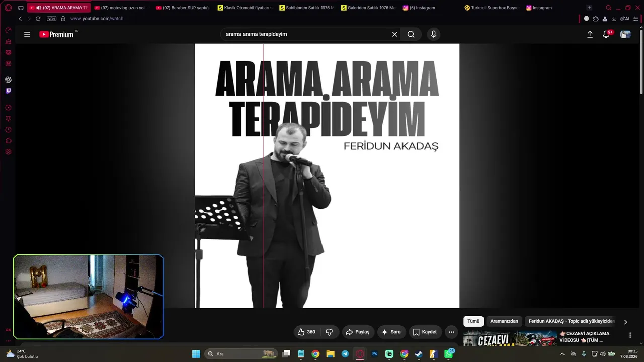This screenshot has width=644, height=362.
Task: Click the taskbar Ara search box
Action: [242, 354]
